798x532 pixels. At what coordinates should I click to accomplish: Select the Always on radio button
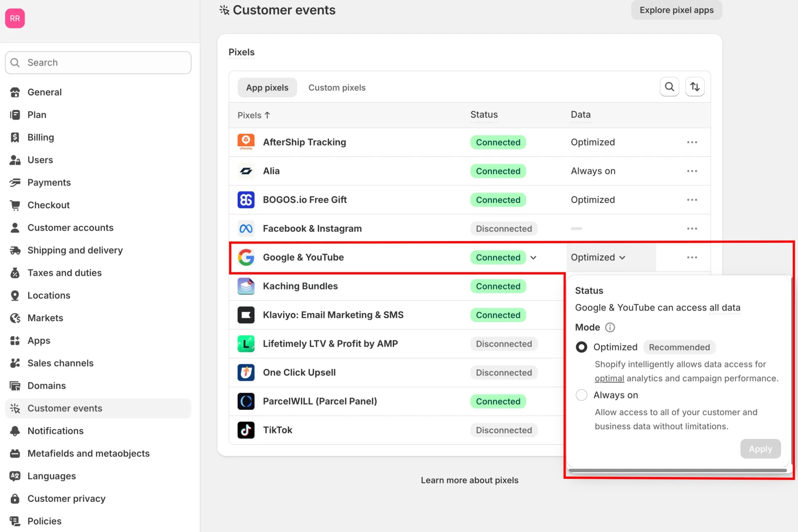(x=581, y=395)
